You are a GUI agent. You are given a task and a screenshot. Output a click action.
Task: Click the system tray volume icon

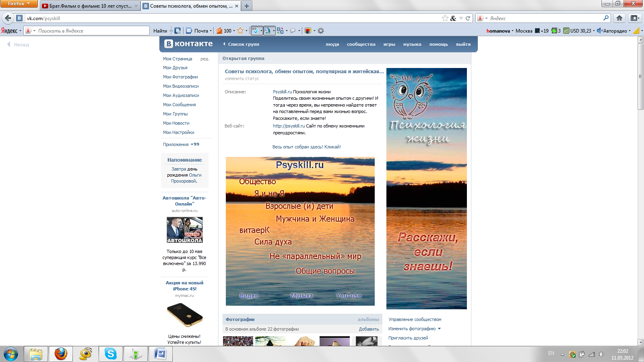[x=601, y=354]
